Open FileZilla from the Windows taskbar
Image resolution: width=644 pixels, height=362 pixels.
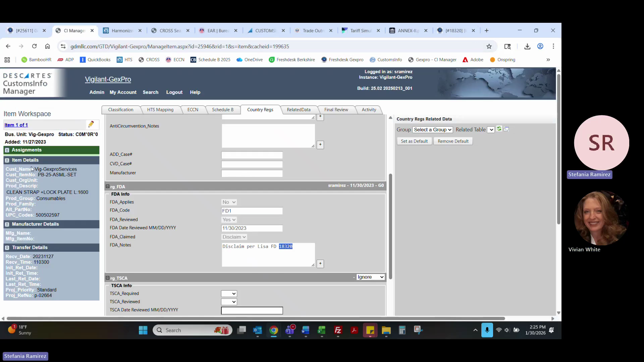point(338,330)
